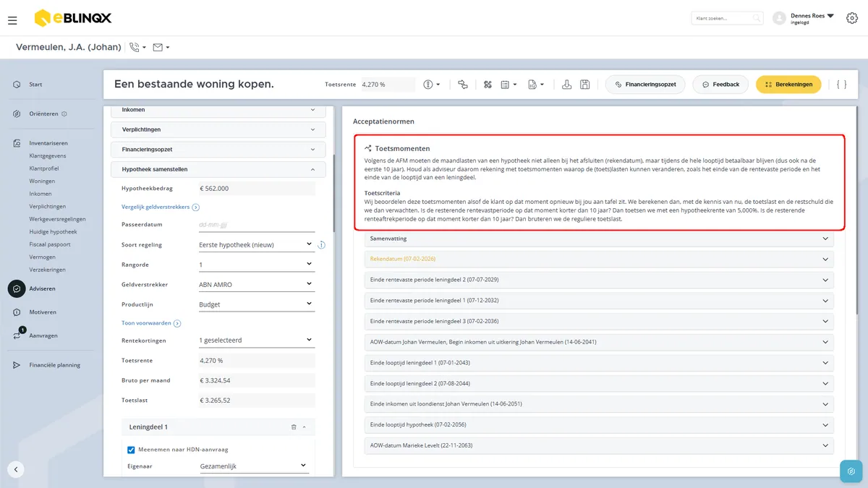Open the warning indicator next to Toetsrente
Screen dimensions: 868x488
coord(432,85)
